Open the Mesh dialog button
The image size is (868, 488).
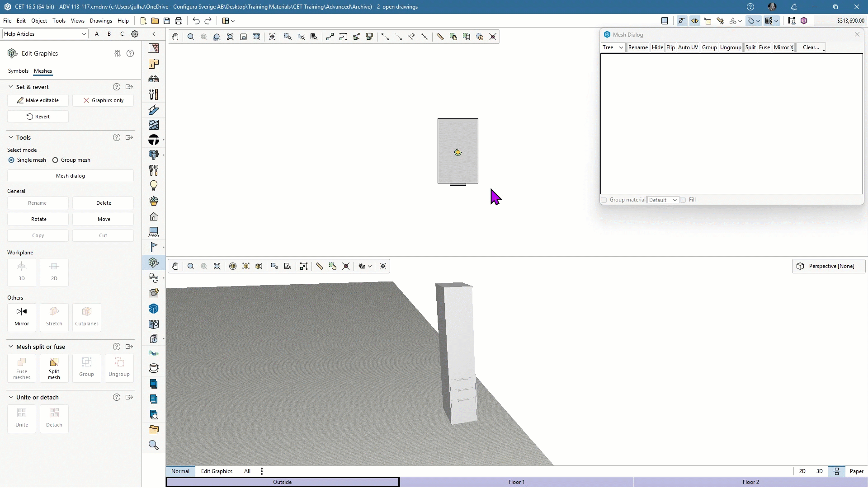(x=71, y=176)
